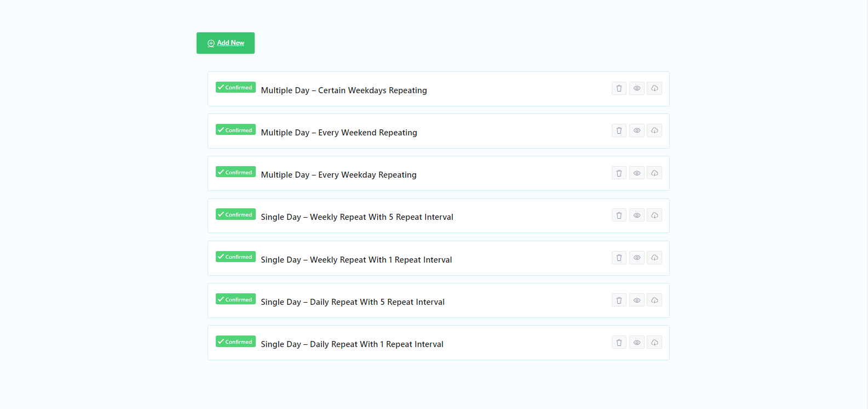Delete the Every Weekend Repeating event

tap(619, 130)
